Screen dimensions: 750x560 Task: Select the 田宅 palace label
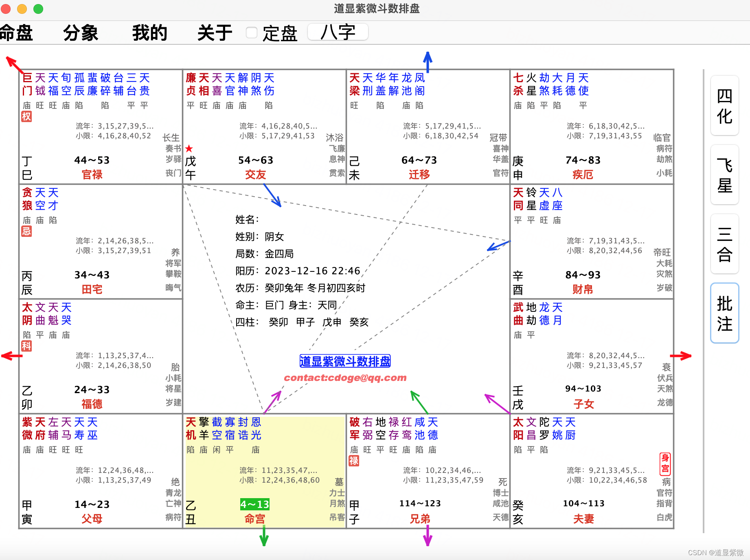(92, 289)
